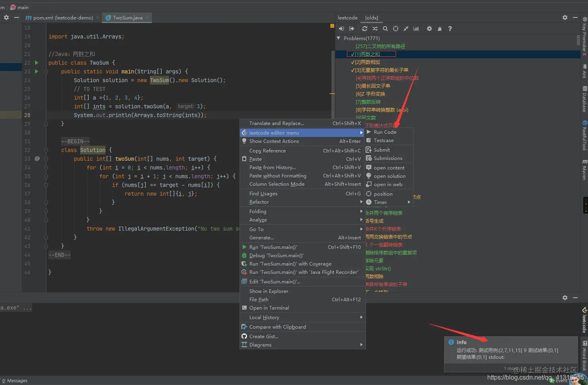Open the leetcode side tool window button
This screenshot has height=385, width=588.
pos(585,319)
